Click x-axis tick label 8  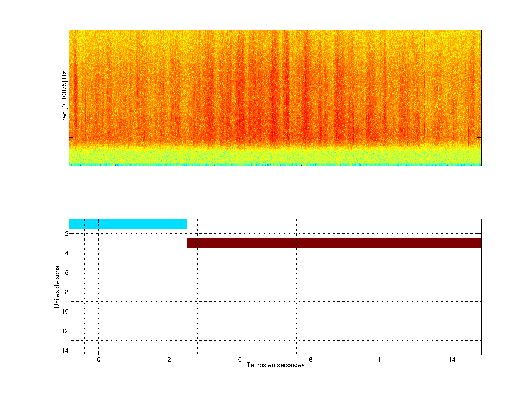[311, 359]
